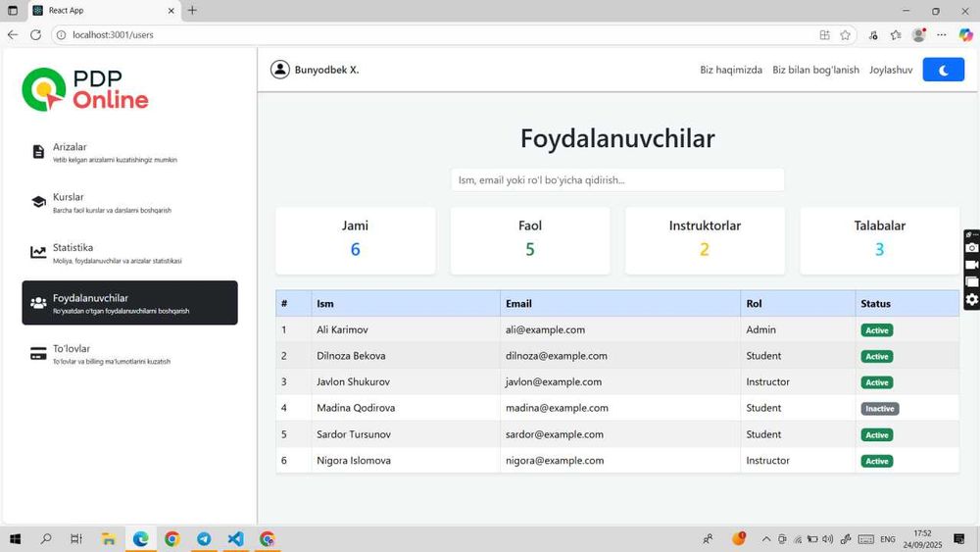
Task: Click the To'lovlar credit card icon
Action: (x=38, y=354)
